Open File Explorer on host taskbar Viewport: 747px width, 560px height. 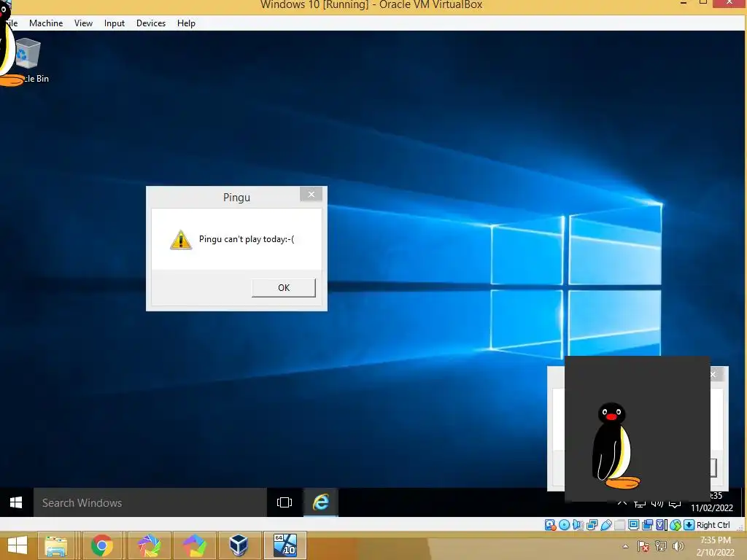click(x=55, y=545)
